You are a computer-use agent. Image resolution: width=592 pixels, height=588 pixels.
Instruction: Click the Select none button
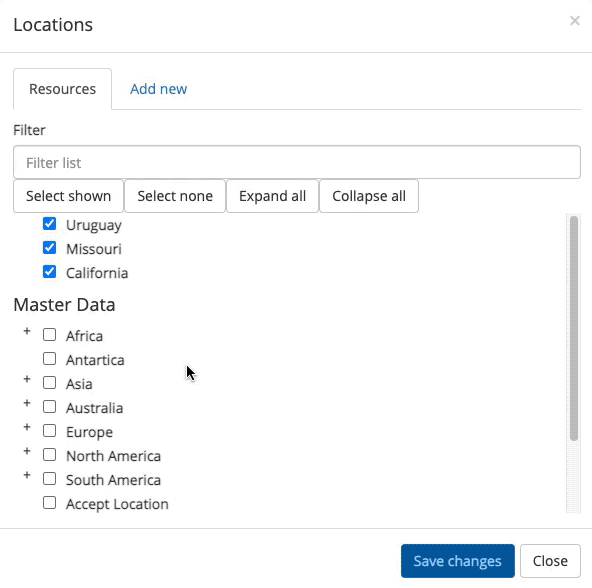click(x=175, y=196)
